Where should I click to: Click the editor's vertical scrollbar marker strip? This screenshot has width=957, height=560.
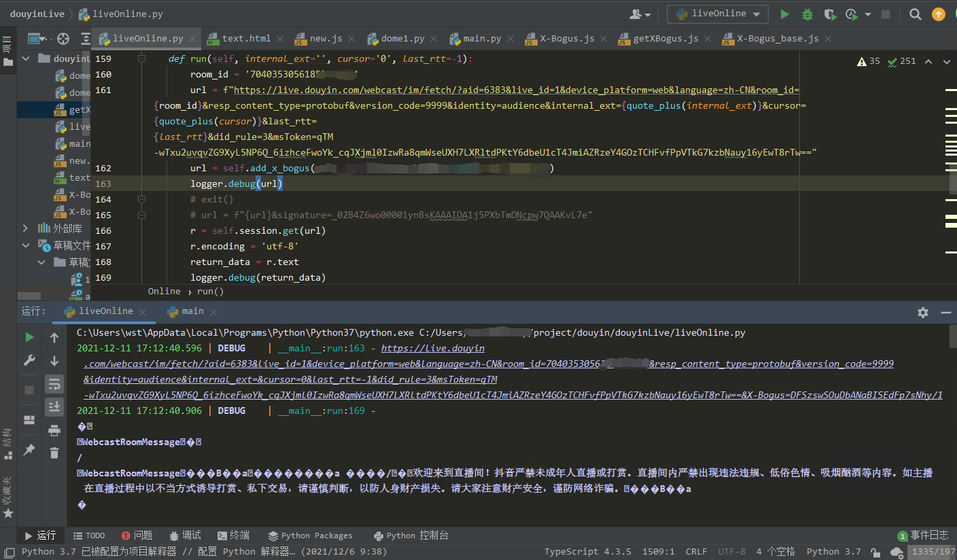(950, 170)
